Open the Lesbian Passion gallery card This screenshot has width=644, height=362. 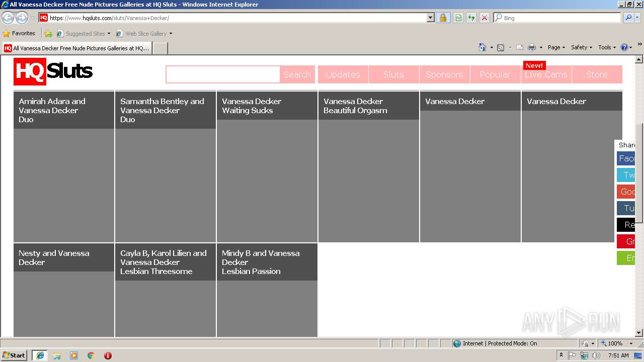(x=267, y=290)
